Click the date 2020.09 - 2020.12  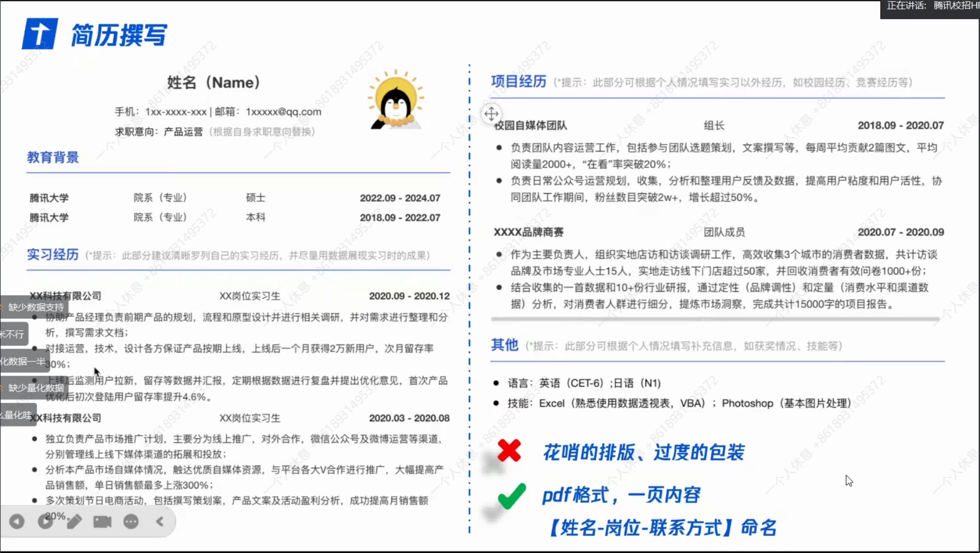(409, 296)
